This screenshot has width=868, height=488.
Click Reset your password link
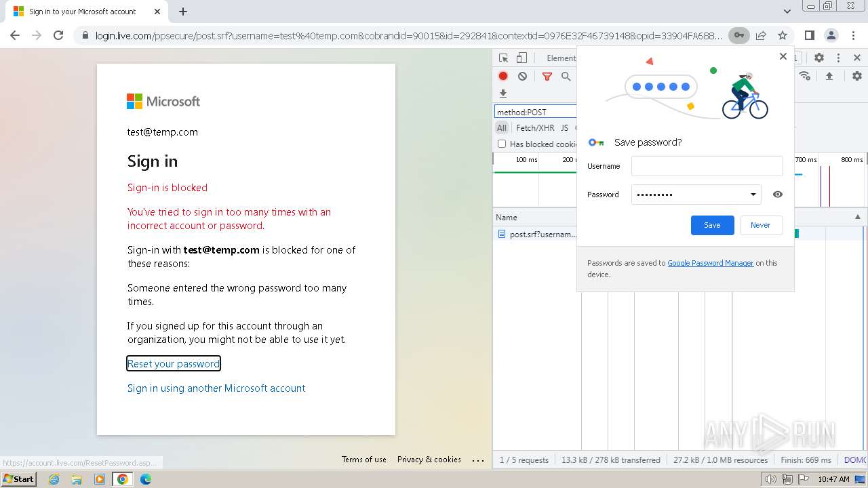click(x=174, y=364)
